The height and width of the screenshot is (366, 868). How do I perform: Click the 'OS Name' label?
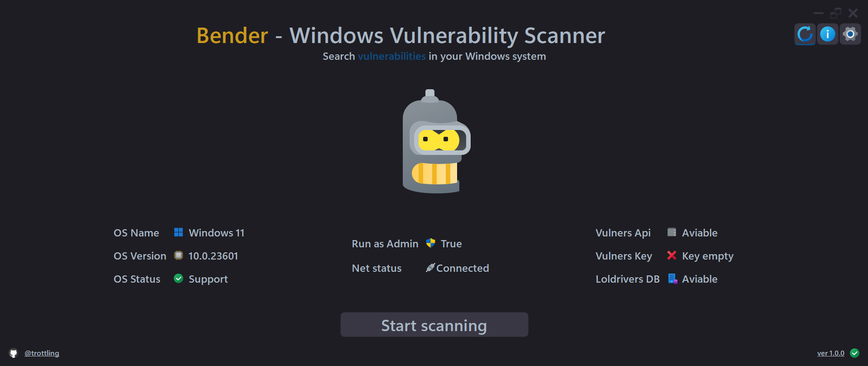[136, 233]
